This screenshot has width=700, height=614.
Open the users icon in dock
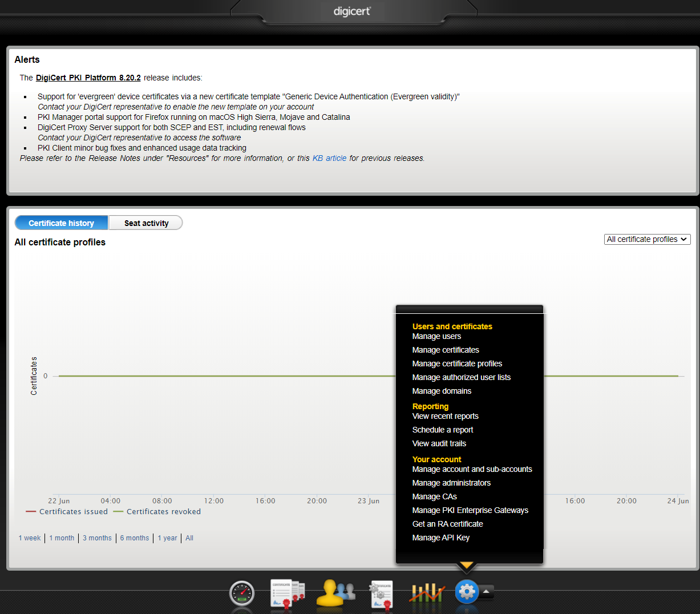click(x=335, y=593)
